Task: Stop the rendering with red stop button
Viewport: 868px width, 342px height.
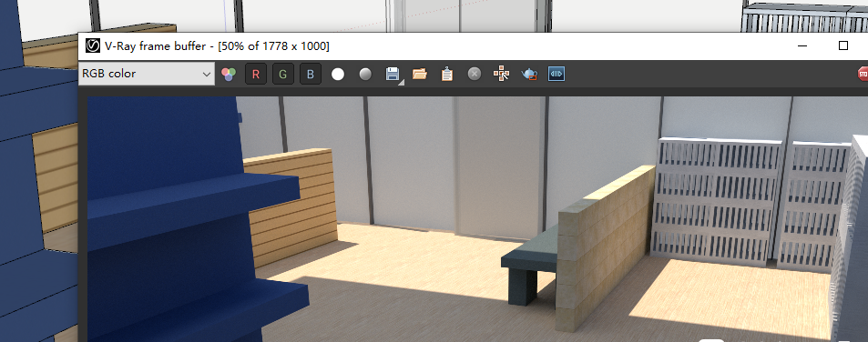Action: (x=863, y=74)
